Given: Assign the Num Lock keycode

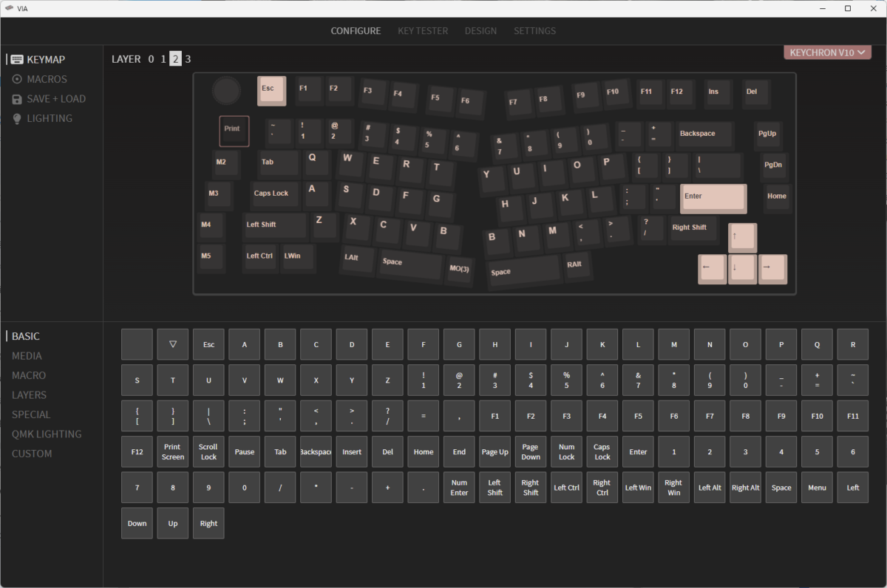Looking at the screenshot, I should point(566,451).
